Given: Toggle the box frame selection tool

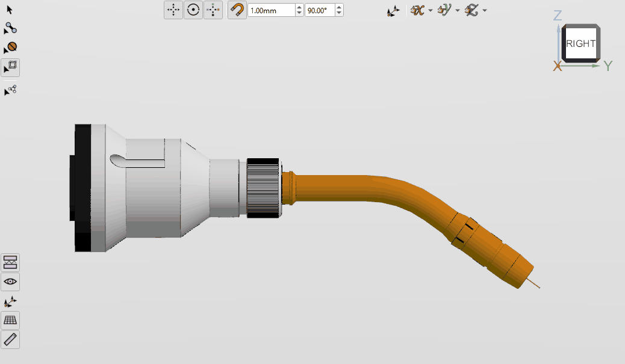Looking at the screenshot, I should pos(10,67).
